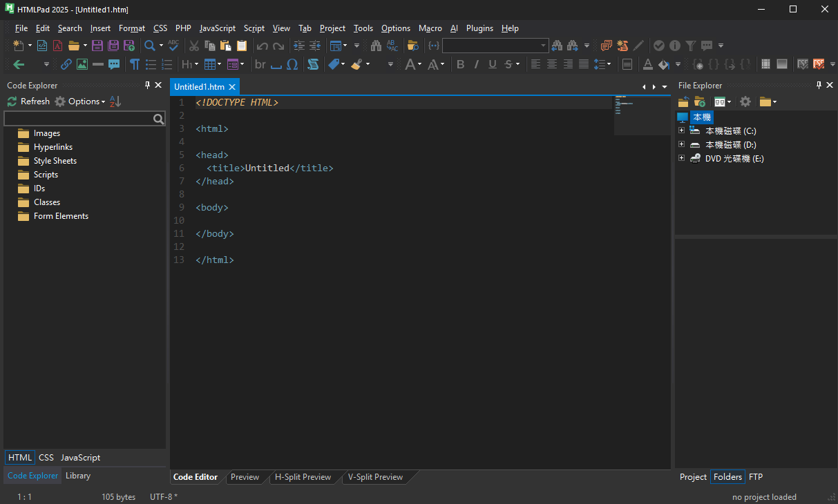
Task: Click the font text color icon
Action: (x=647, y=64)
